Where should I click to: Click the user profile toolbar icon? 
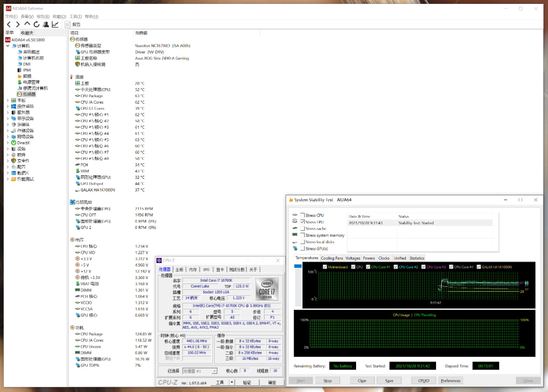(46, 24)
